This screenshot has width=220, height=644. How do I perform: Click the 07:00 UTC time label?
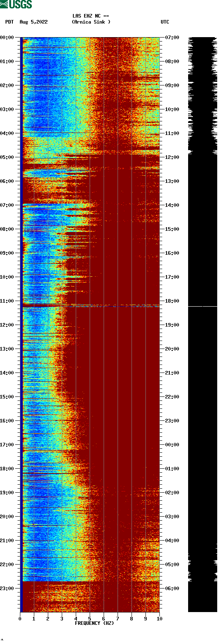(172, 38)
